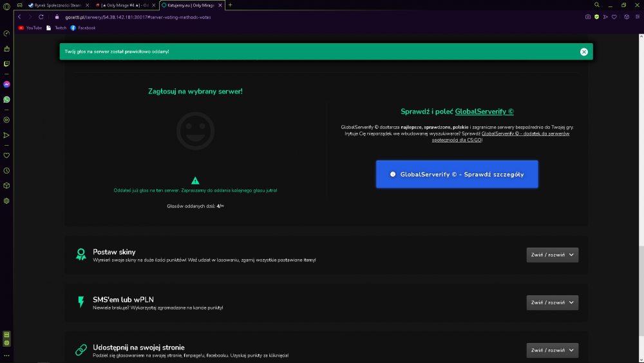The height and width of the screenshot is (363, 644).
Task: Open the workspaces icon left of tabs
Action: pyautogui.click(x=20, y=5)
